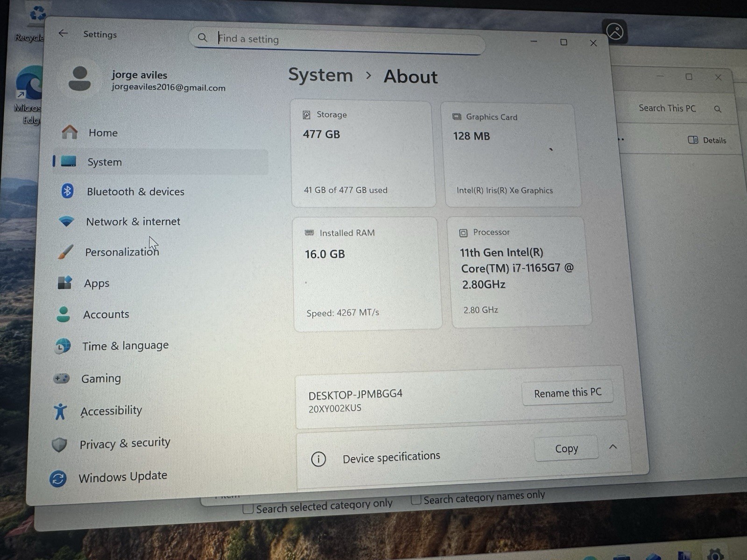Click the Processor chip icon

(x=463, y=233)
